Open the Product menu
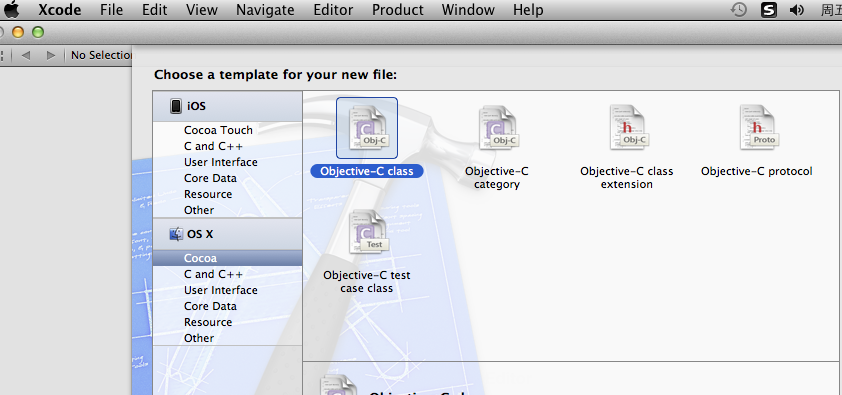The image size is (842, 395). 398,10
